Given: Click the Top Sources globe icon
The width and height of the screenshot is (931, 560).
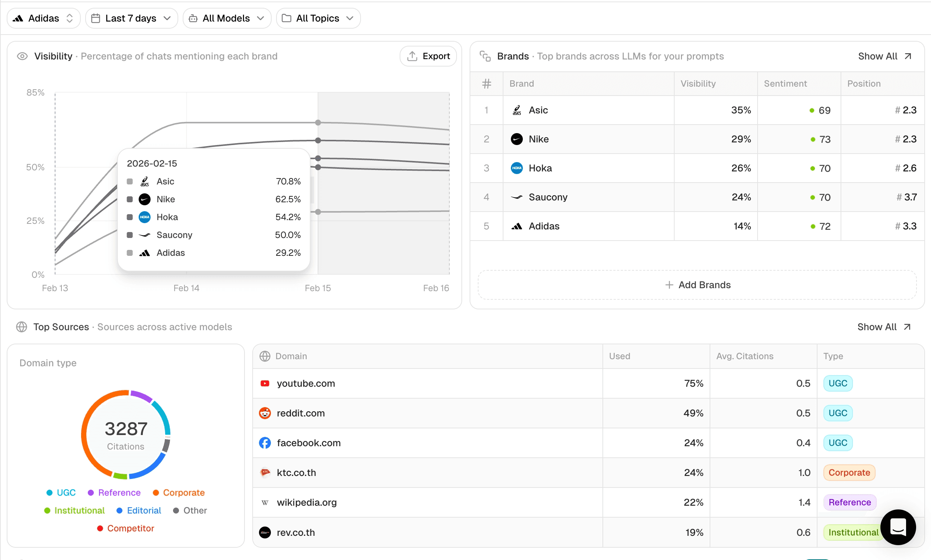Looking at the screenshot, I should [x=22, y=327].
